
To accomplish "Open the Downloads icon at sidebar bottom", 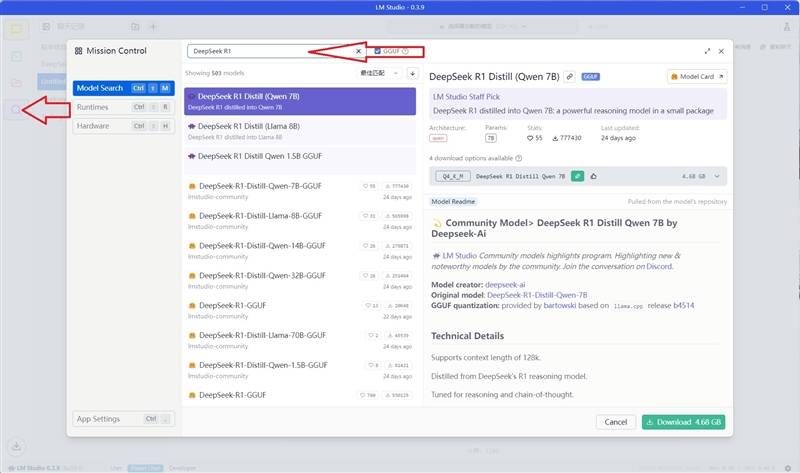I will [x=16, y=446].
